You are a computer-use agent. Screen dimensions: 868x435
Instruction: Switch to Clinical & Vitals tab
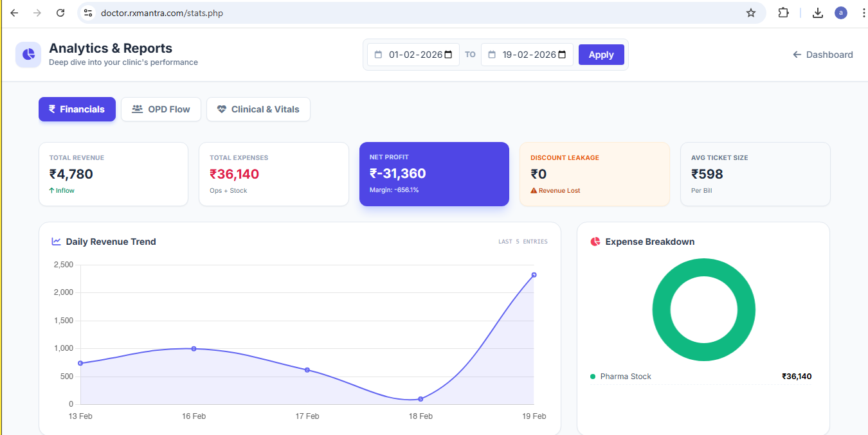click(258, 109)
